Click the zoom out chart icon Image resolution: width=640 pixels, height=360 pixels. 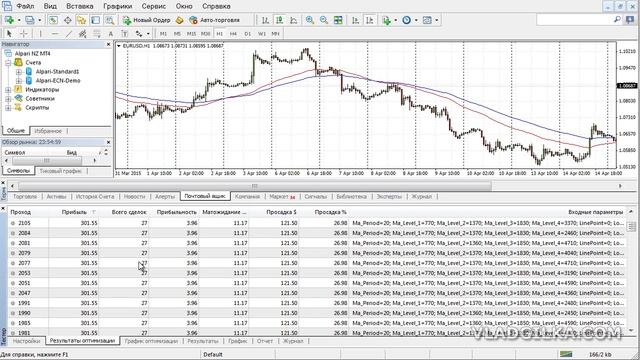(324, 20)
